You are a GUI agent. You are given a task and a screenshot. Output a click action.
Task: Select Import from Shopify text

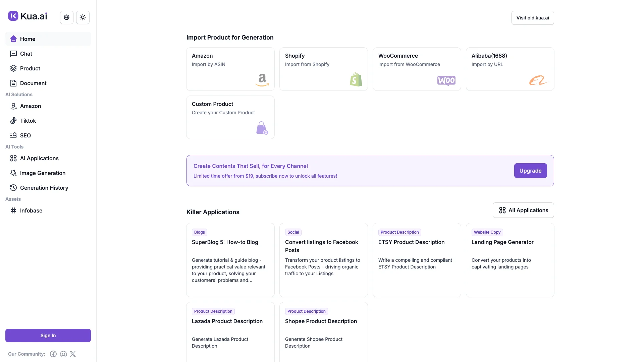[x=307, y=64]
